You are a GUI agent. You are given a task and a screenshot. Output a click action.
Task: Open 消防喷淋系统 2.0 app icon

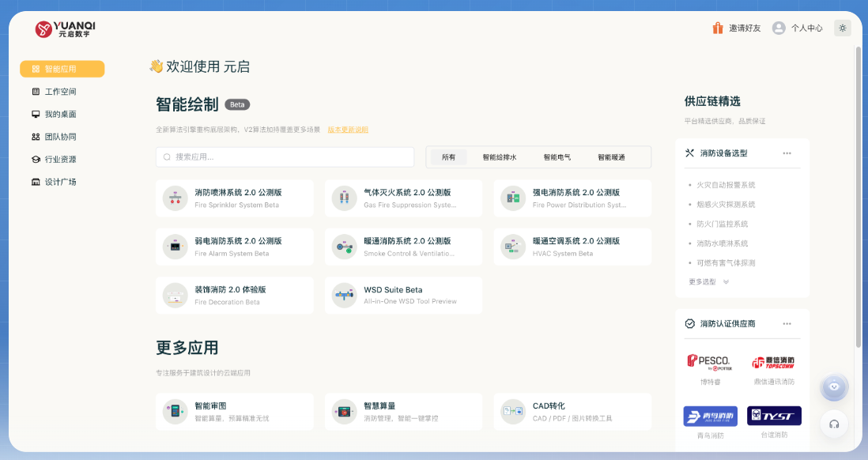[x=175, y=198]
